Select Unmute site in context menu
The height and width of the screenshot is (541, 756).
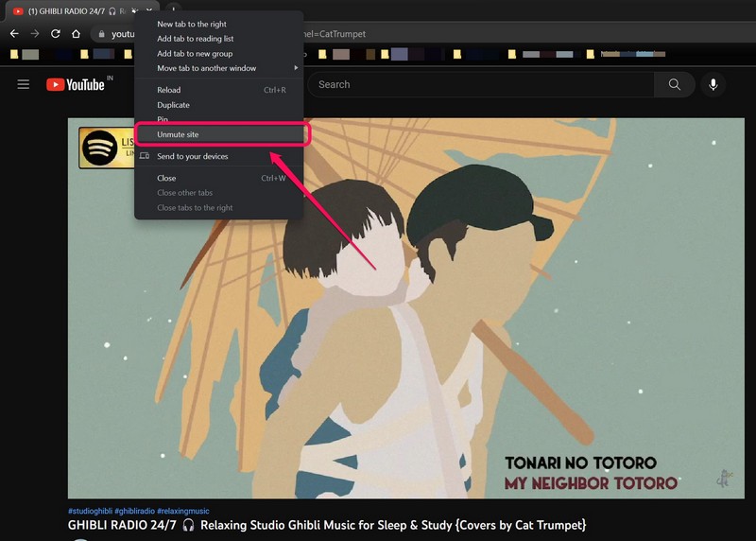click(x=178, y=134)
